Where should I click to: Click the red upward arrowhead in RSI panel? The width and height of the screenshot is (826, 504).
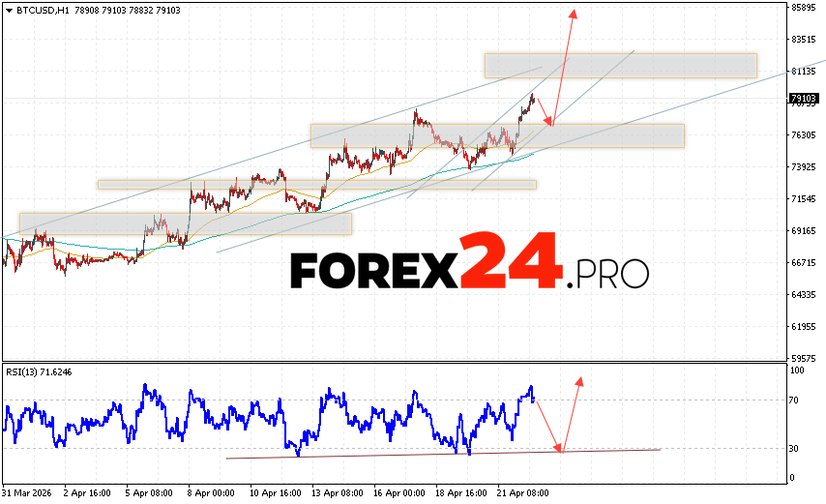(x=579, y=380)
